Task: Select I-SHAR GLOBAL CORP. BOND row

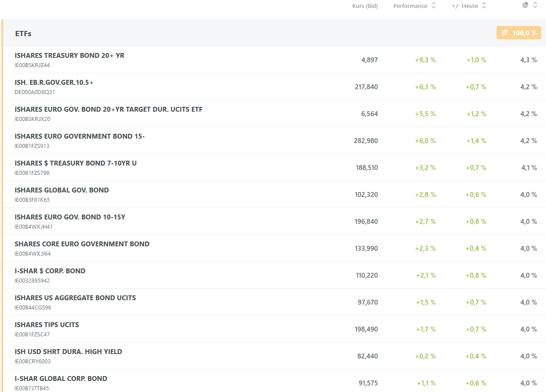Action: coord(61,379)
